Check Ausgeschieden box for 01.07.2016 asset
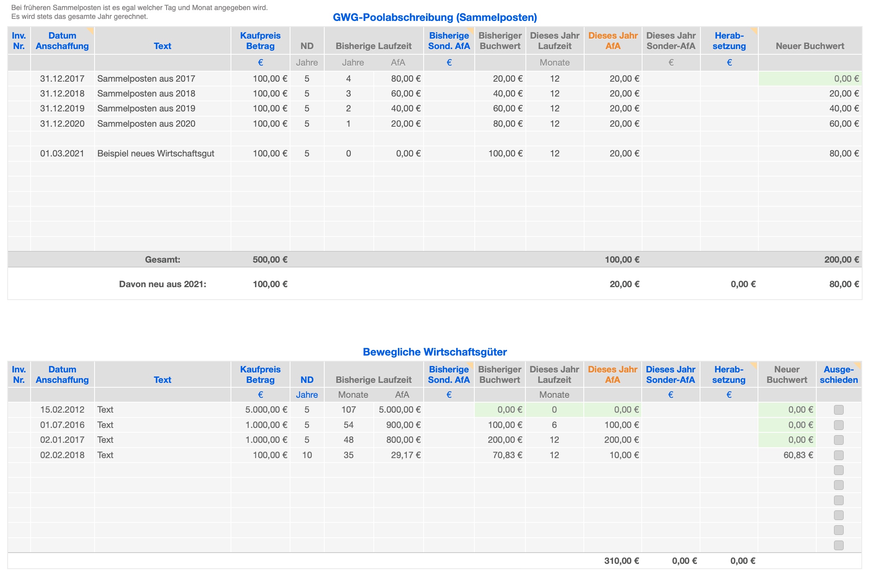The width and height of the screenshot is (869, 588). pyautogui.click(x=839, y=425)
